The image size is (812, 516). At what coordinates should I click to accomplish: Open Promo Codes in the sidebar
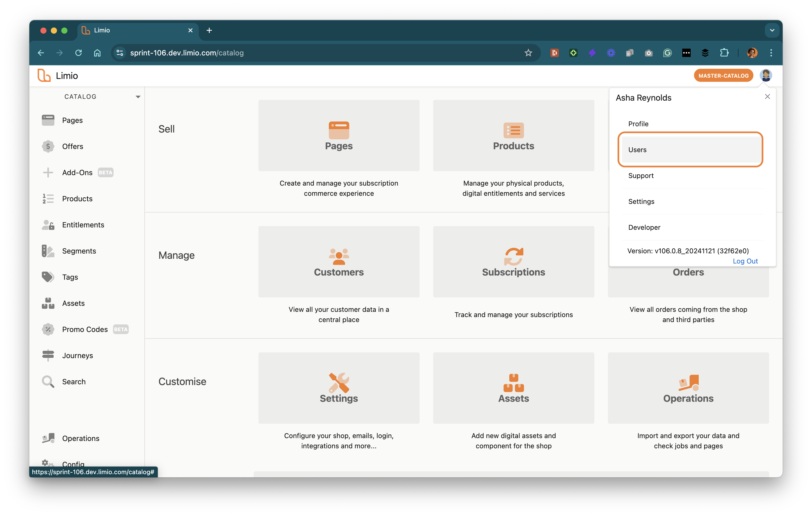(85, 329)
